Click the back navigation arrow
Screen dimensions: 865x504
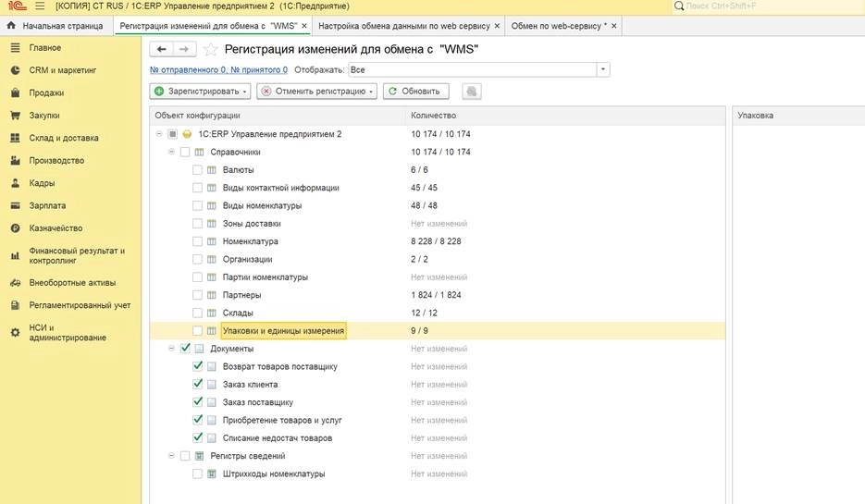coord(162,49)
